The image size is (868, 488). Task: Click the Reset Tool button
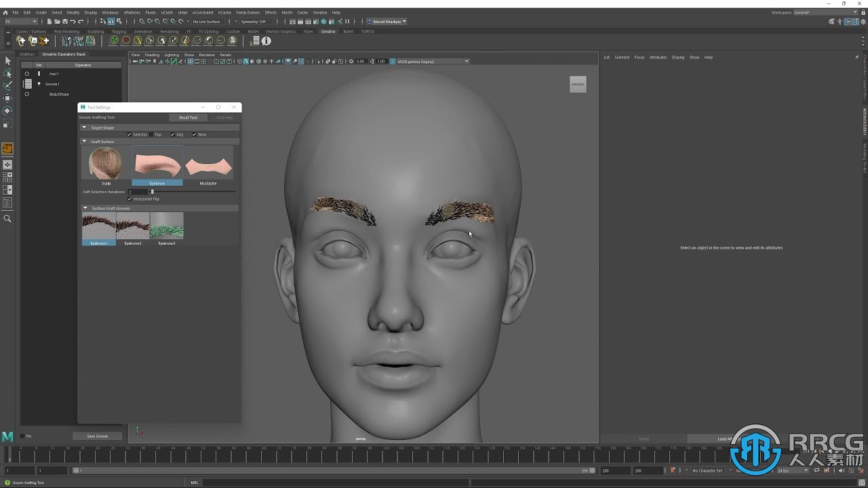point(189,117)
